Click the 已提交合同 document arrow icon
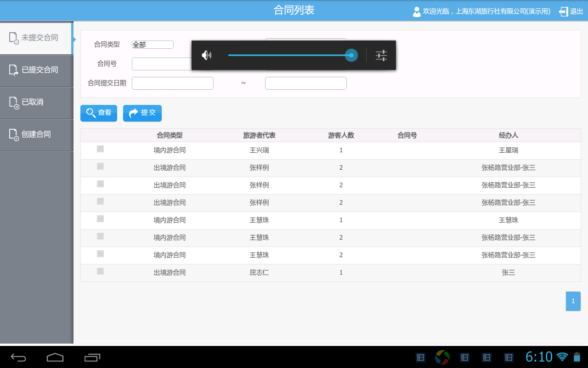This screenshot has width=588, height=368. click(14, 70)
